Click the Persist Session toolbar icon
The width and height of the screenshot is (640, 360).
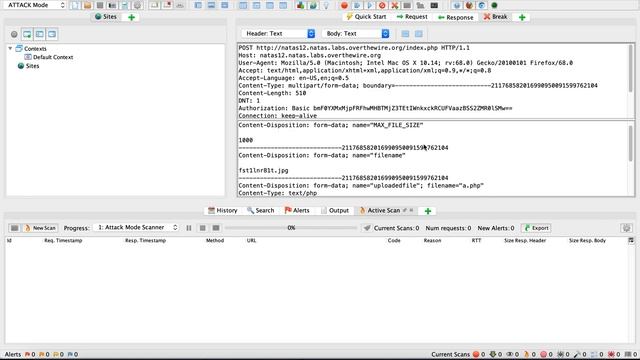click(x=100, y=5)
